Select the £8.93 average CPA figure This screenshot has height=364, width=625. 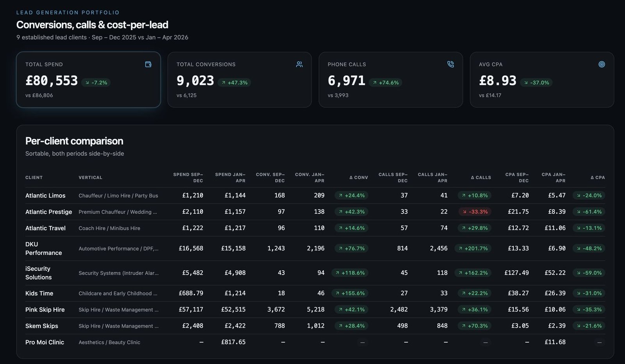tap(498, 81)
